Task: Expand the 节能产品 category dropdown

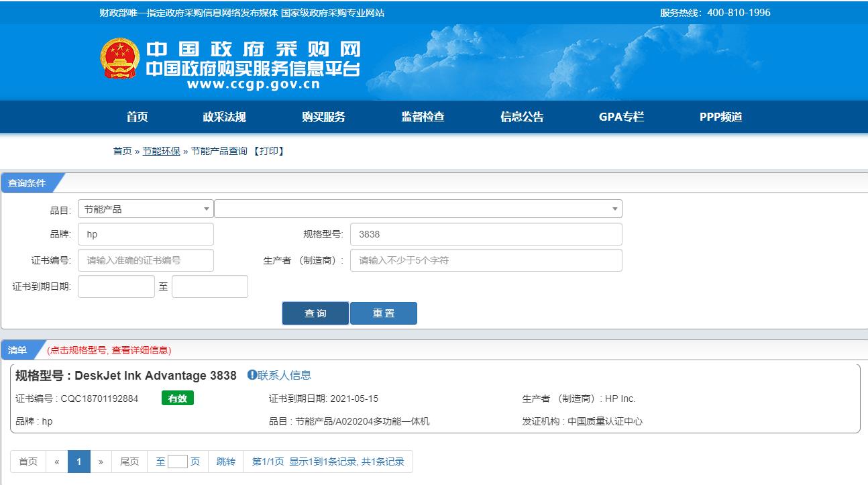Action: coord(146,209)
